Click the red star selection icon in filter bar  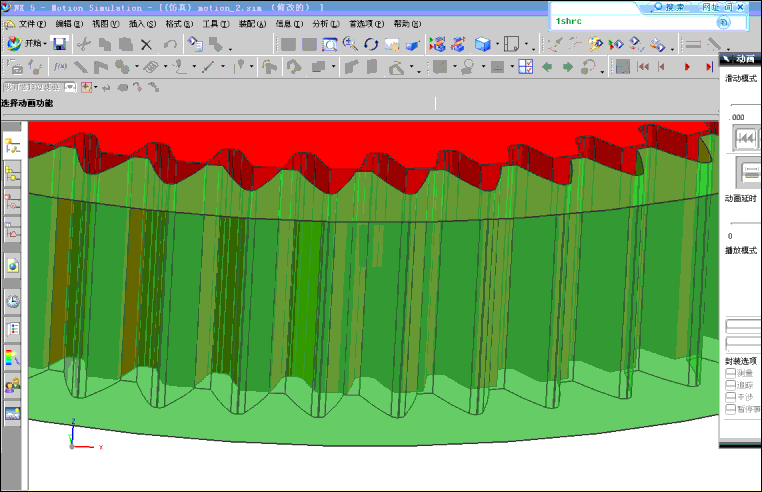tap(86, 88)
